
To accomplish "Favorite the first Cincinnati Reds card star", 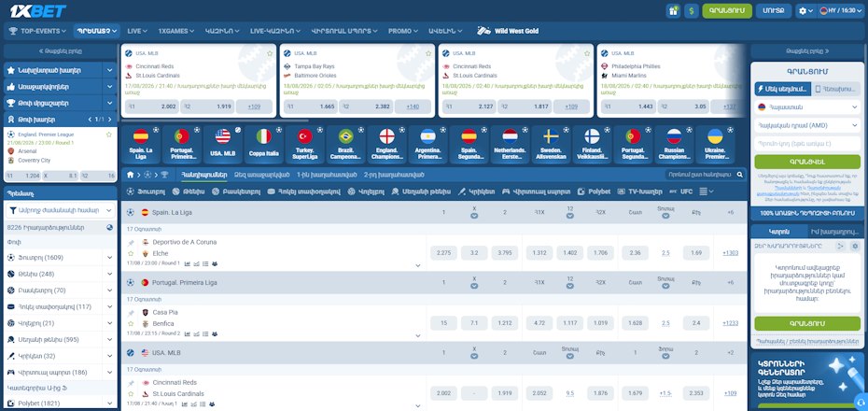I will pyautogui.click(x=270, y=53).
